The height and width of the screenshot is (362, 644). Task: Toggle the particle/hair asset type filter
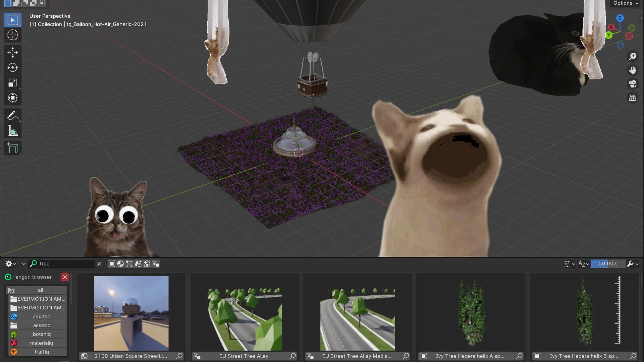tap(138, 264)
